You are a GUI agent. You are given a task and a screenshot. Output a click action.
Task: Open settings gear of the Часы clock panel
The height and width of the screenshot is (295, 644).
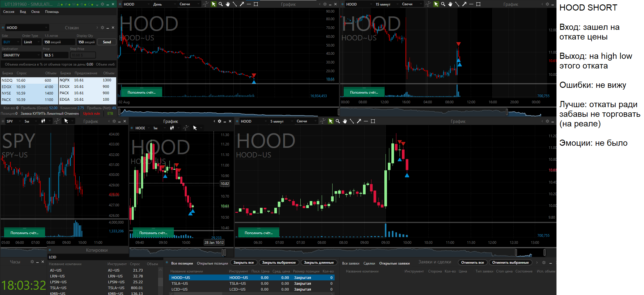click(x=32, y=262)
